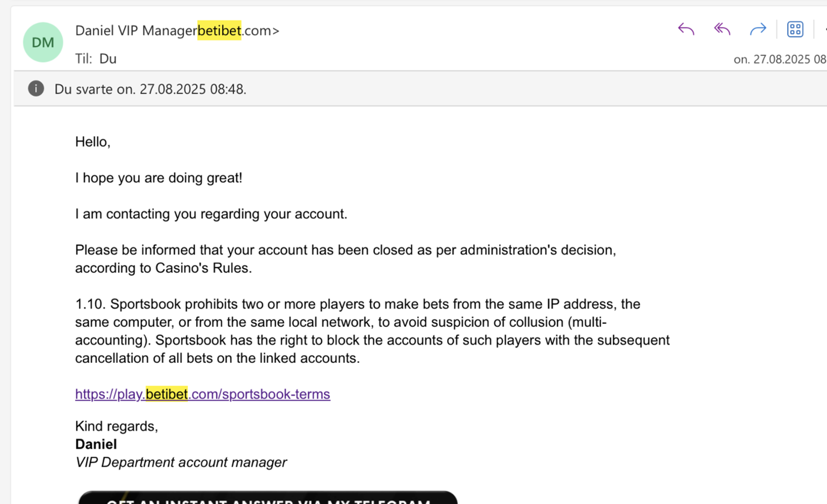Click the Reply arrow icon
827x504 pixels.
[x=686, y=29]
